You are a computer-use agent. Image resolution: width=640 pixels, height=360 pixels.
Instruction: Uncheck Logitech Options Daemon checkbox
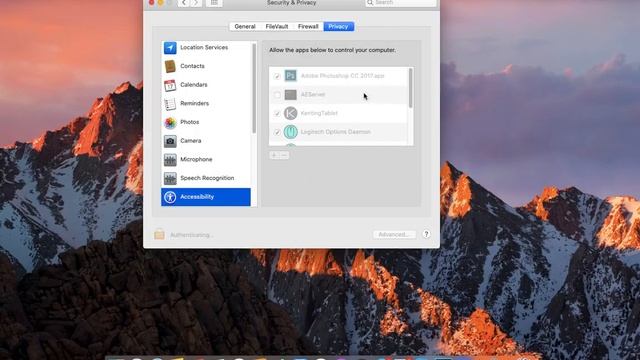pos(277,132)
